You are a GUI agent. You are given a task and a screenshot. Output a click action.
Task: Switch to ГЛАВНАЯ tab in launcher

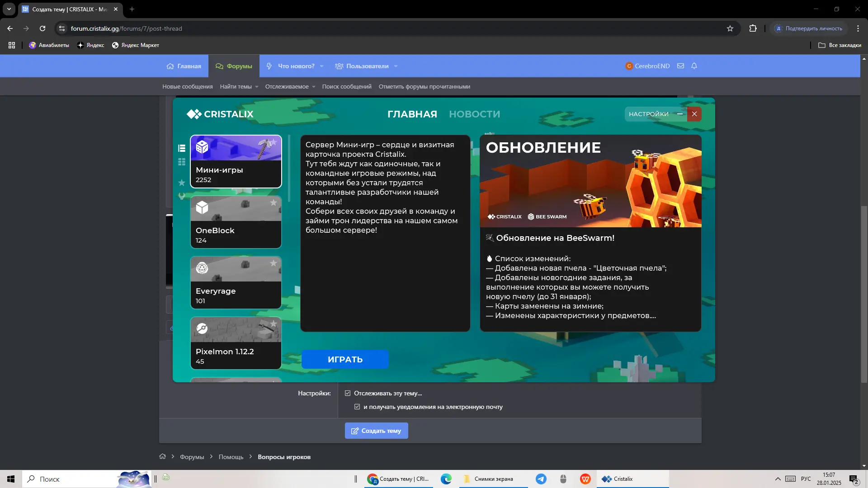412,114
